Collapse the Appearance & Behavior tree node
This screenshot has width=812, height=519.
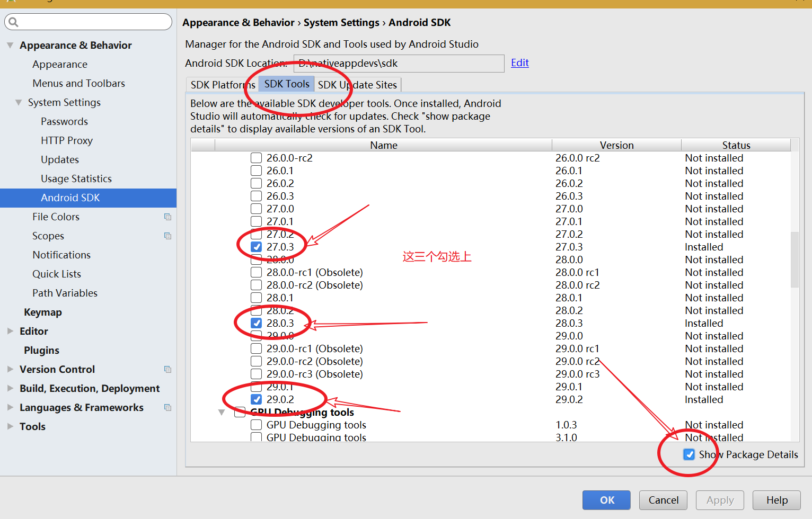10,45
